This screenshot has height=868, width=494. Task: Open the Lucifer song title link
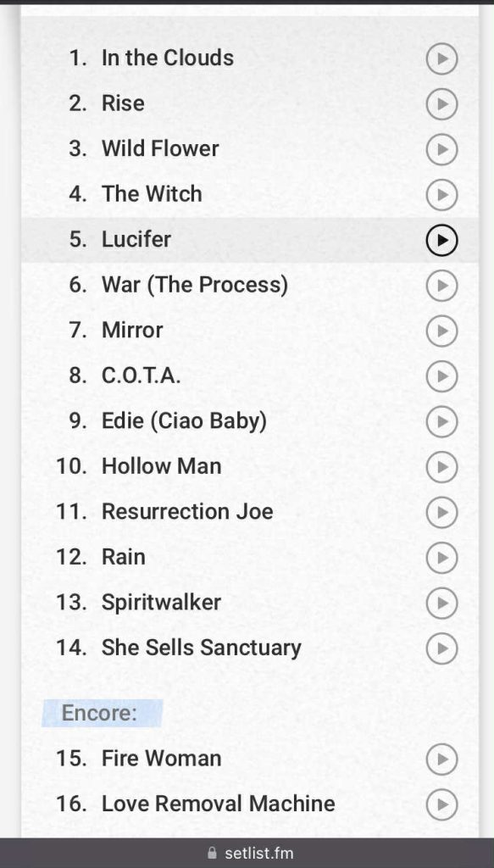136,239
